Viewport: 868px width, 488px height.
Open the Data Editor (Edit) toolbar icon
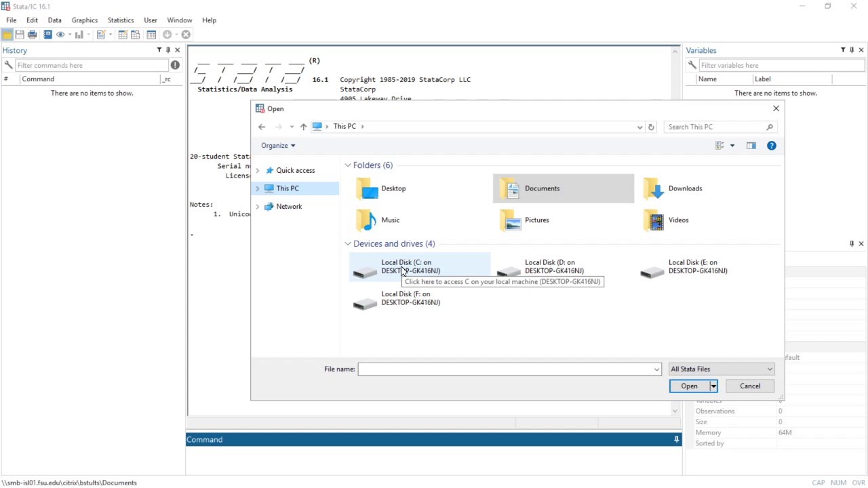[123, 35]
